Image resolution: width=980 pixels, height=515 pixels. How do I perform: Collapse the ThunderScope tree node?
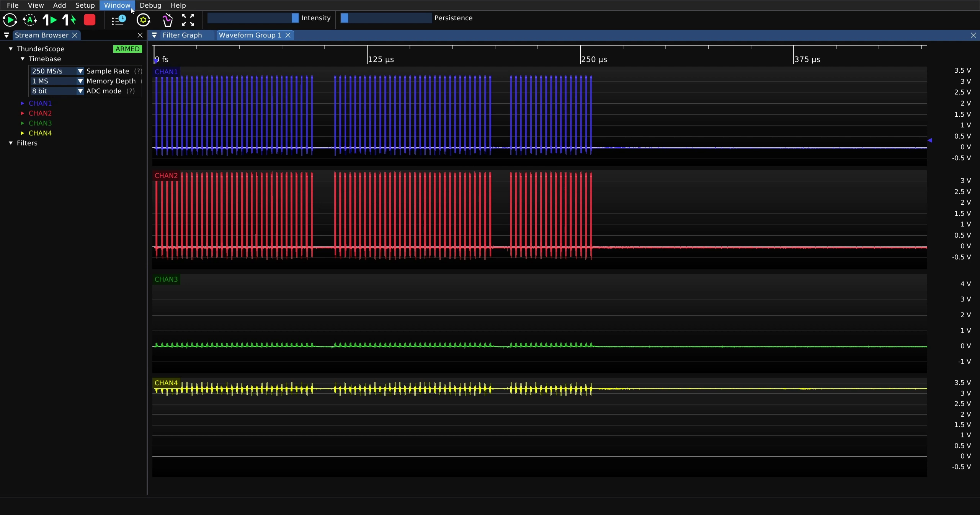click(11, 49)
